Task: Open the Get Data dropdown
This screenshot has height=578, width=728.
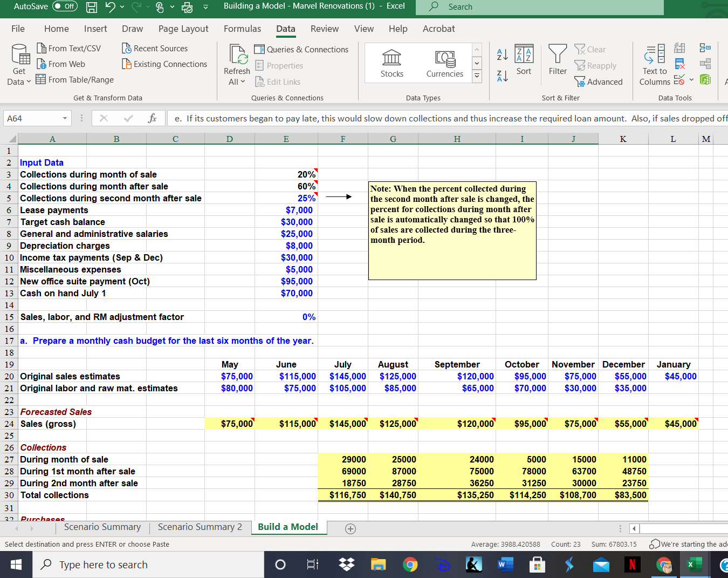Action: 19,65
